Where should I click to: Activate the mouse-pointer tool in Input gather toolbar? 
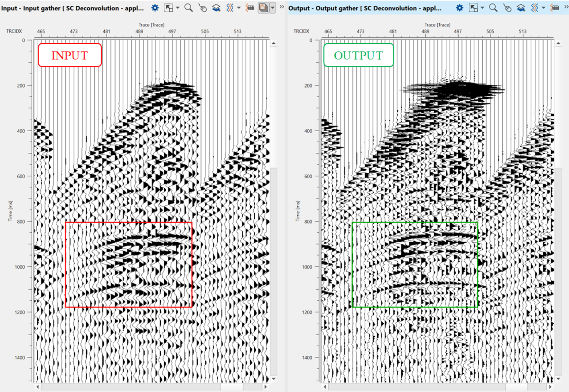[202, 8]
